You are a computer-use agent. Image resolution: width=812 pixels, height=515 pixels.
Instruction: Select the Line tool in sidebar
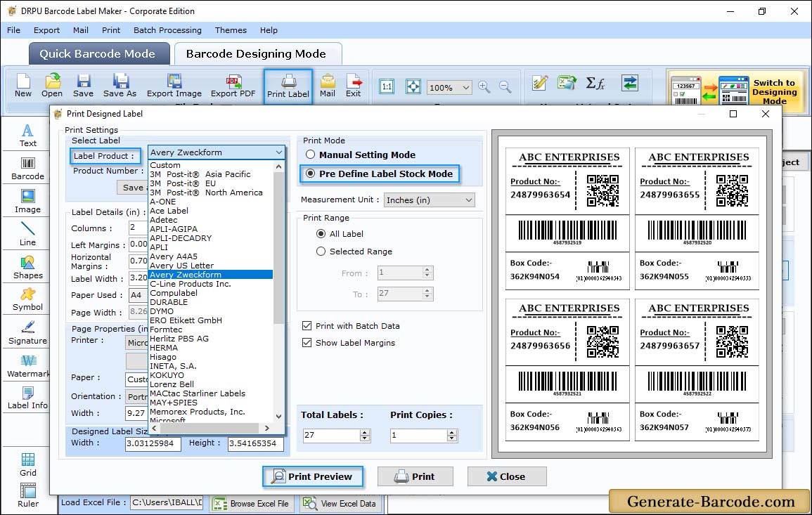click(x=27, y=234)
